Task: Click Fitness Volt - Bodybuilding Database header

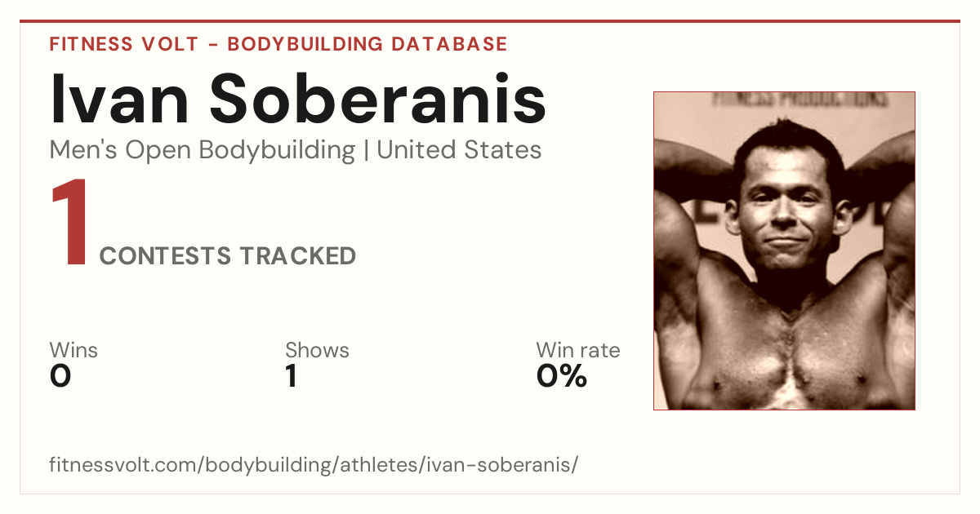Action: click(x=278, y=44)
